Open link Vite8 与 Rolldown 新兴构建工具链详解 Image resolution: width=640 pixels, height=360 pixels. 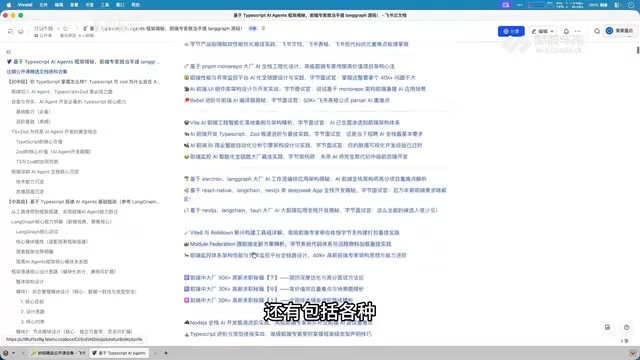292,233
